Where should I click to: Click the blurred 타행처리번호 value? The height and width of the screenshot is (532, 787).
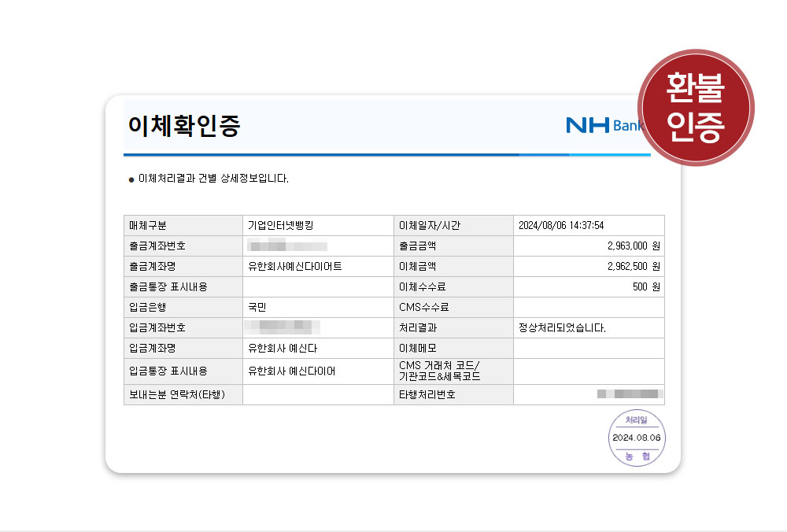630,394
